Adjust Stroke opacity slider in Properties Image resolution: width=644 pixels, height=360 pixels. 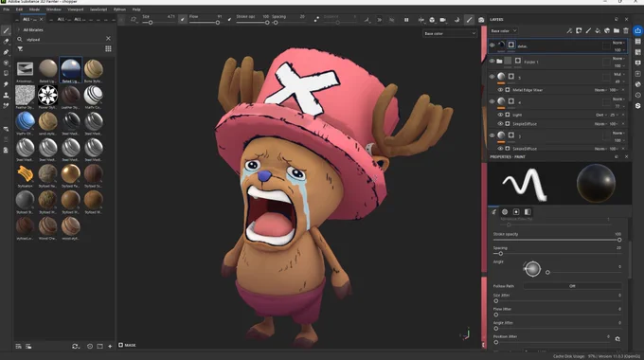(x=557, y=240)
